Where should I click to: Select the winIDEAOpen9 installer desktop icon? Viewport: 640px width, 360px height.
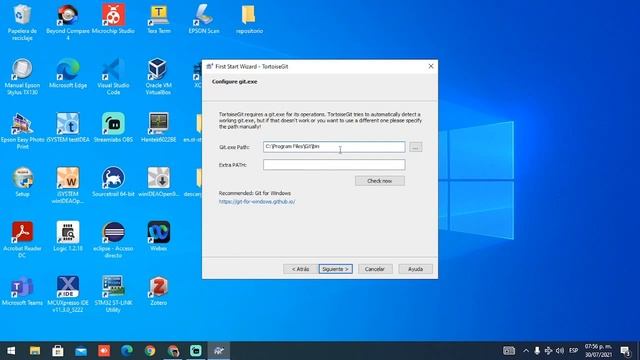tap(159, 182)
